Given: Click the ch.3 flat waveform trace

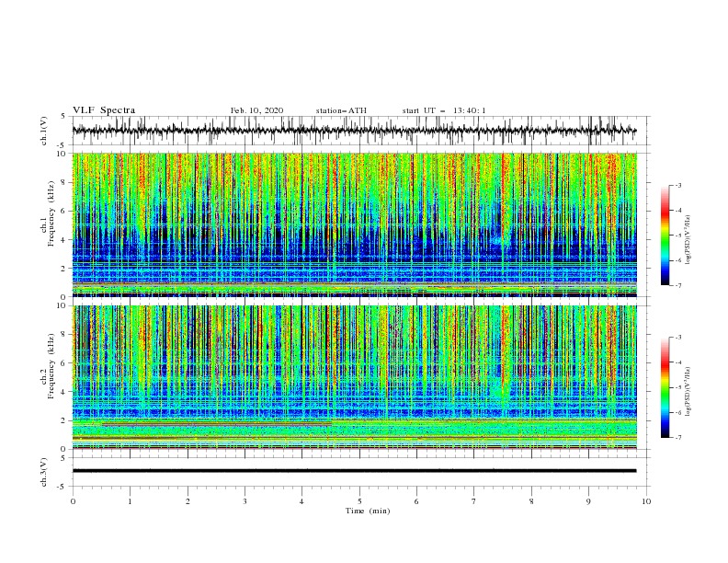Looking at the screenshot, I should (x=354, y=471).
